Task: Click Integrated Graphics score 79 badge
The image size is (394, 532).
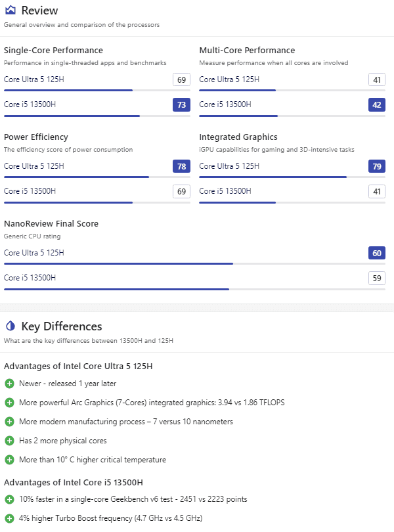Action: pyautogui.click(x=377, y=166)
